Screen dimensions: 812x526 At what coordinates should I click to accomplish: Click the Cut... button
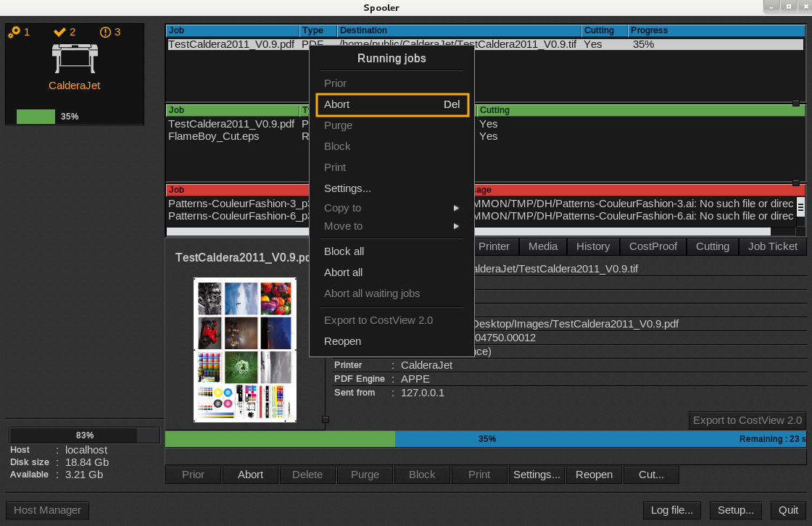click(x=651, y=475)
